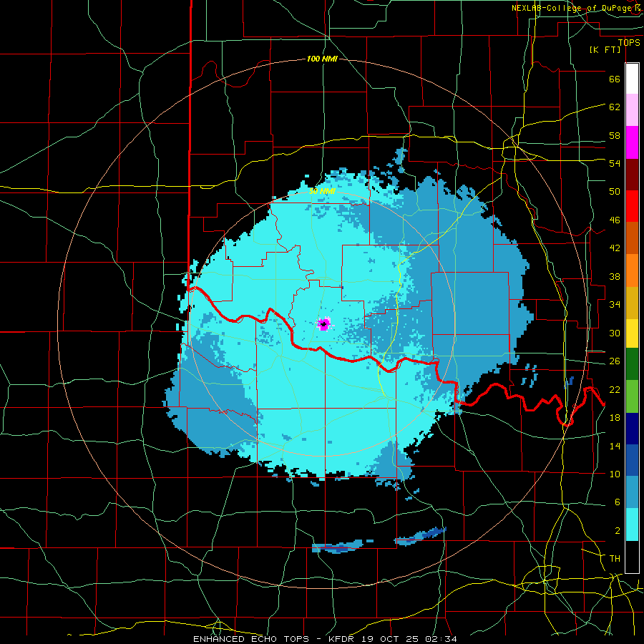
Task: Click the '42' legend value label
Action: [x=615, y=248]
